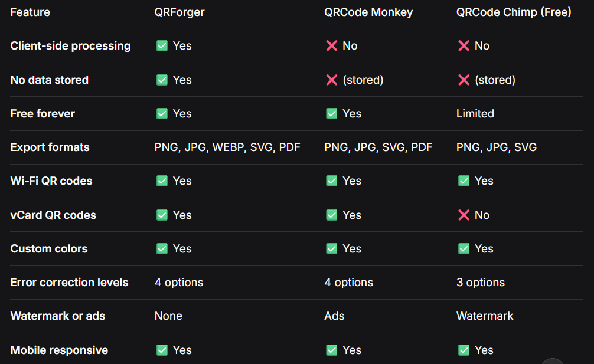Click green checkmark for QRForger No data stored
This screenshot has height=364, width=594.
click(x=162, y=80)
